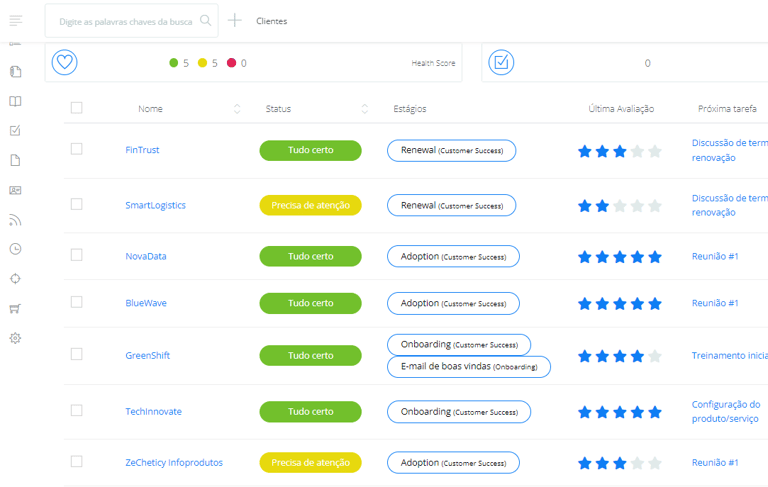The width and height of the screenshot is (768, 487).
Task: Open BlueWave's Reunião #1 task link
Action: [x=715, y=303]
